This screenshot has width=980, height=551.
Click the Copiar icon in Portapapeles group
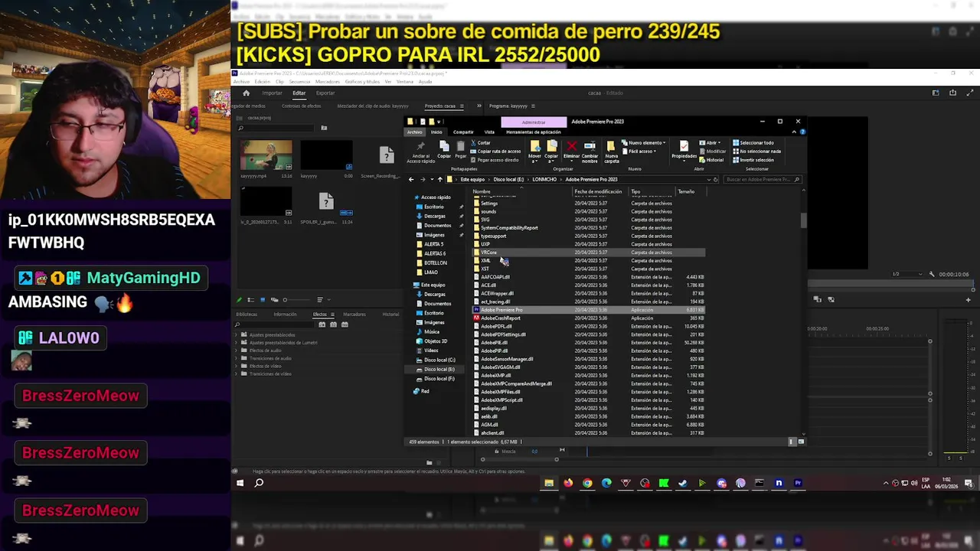[x=444, y=146]
